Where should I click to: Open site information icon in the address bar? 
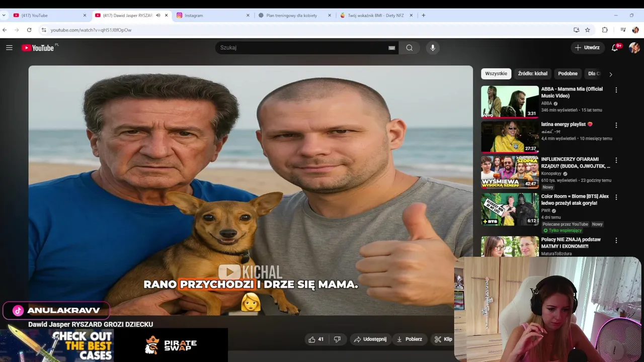pos(44,30)
